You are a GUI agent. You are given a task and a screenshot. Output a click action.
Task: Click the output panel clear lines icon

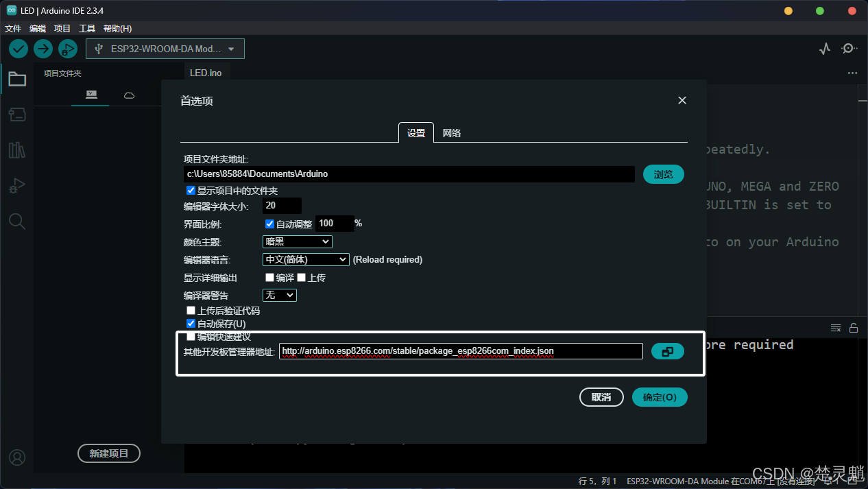point(836,328)
